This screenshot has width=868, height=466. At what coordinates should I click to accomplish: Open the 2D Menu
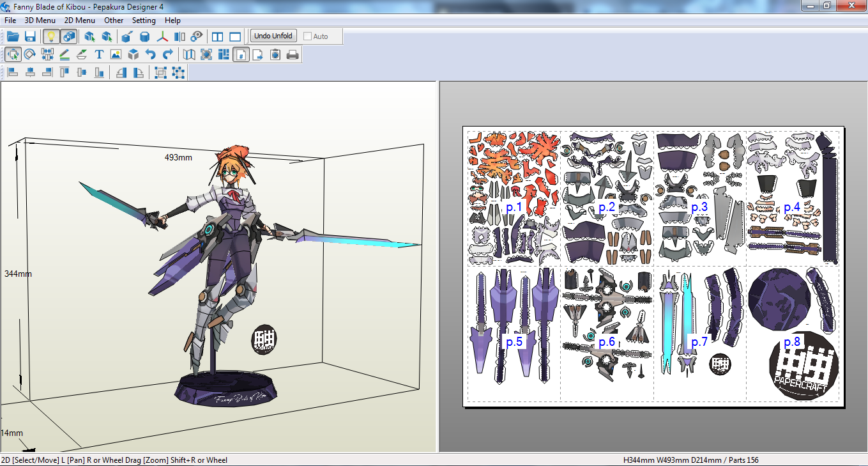80,20
